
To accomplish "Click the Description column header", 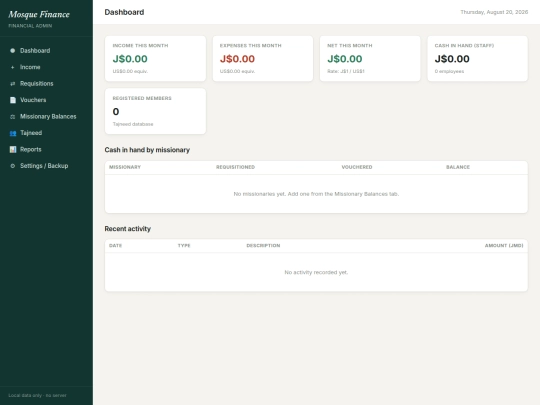I will click(263, 246).
